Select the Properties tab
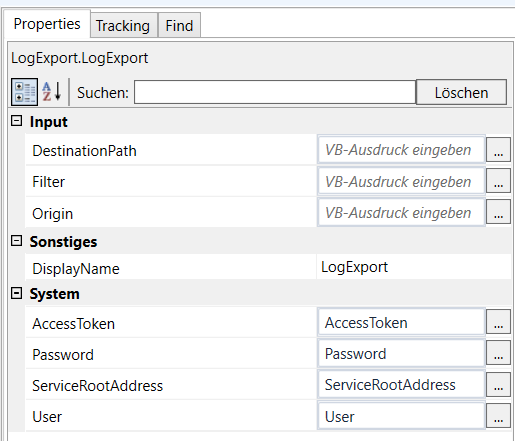 pos(47,24)
